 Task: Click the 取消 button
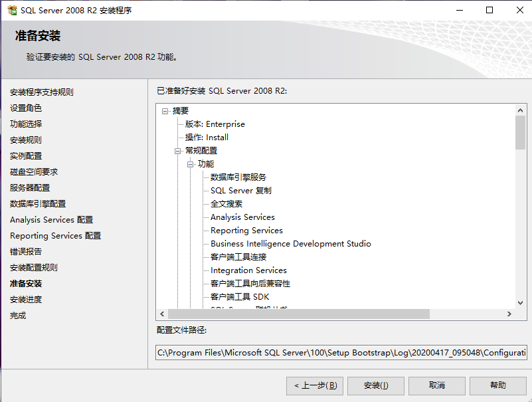(436, 385)
